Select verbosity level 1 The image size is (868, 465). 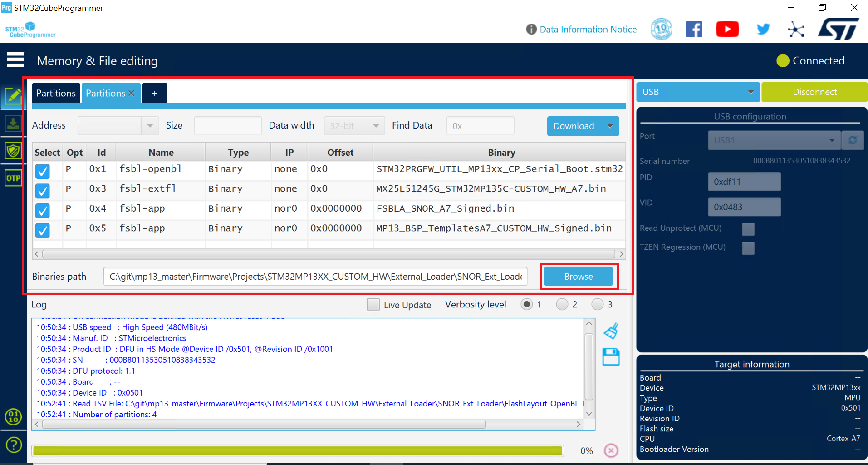(x=526, y=304)
